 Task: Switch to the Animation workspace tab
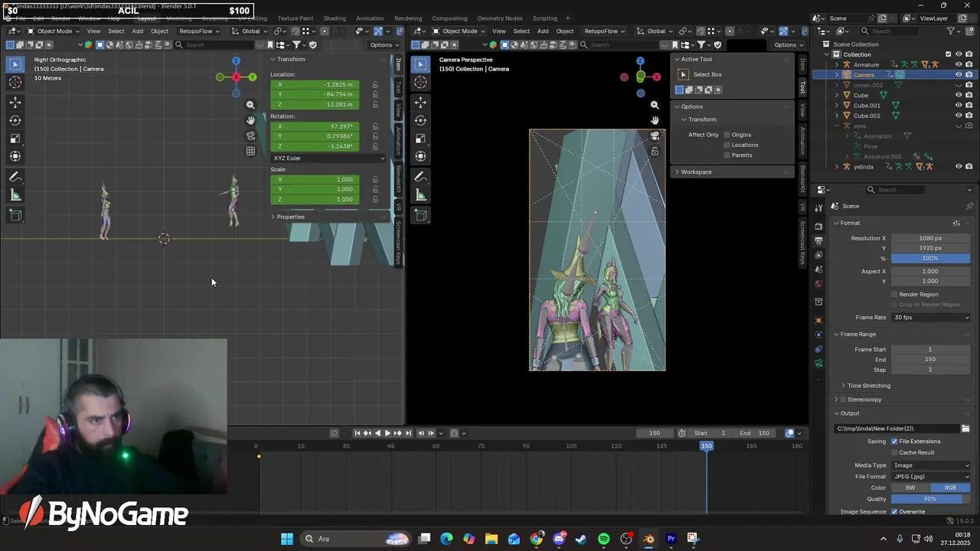[x=370, y=18]
